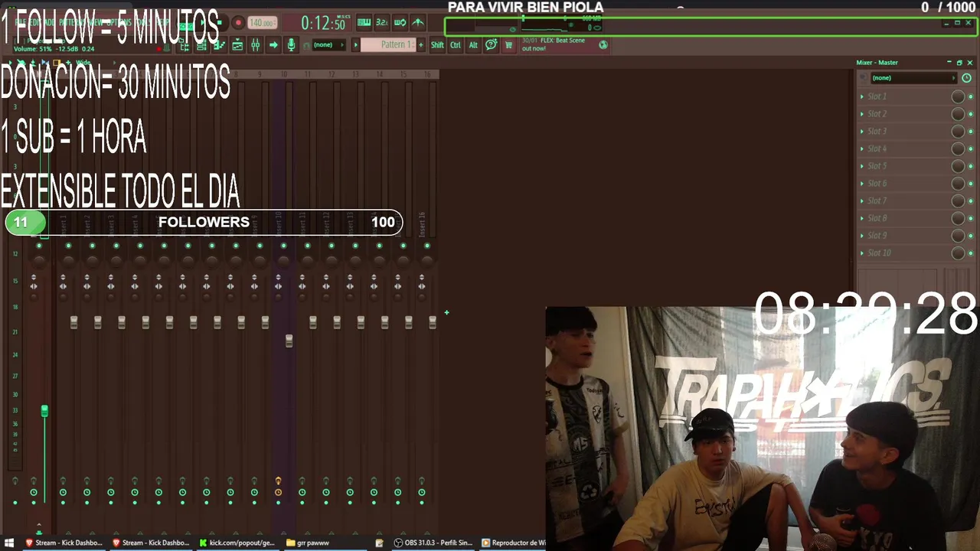Toggle Slot 6 effect enable light
Viewport: 980px width, 551px height.
coord(971,184)
